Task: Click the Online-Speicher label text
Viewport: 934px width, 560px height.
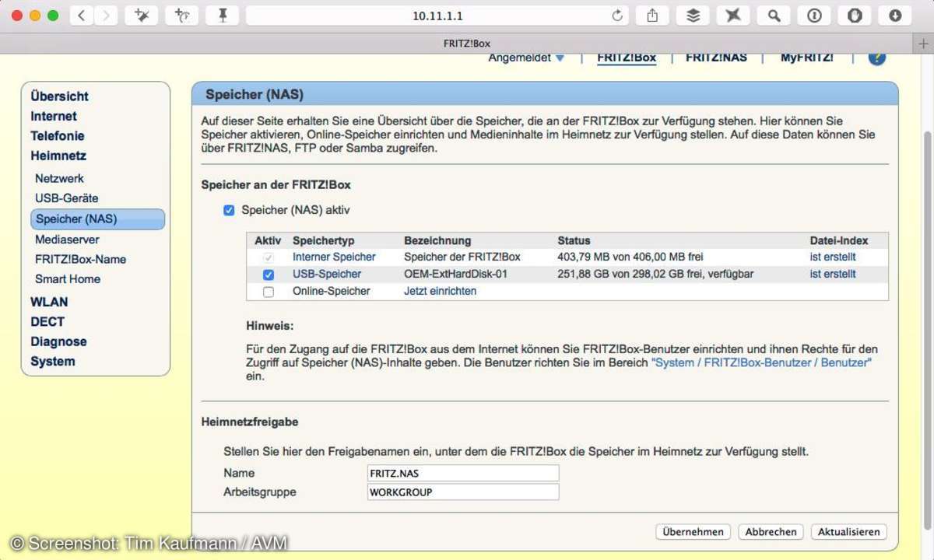Action: (x=332, y=291)
